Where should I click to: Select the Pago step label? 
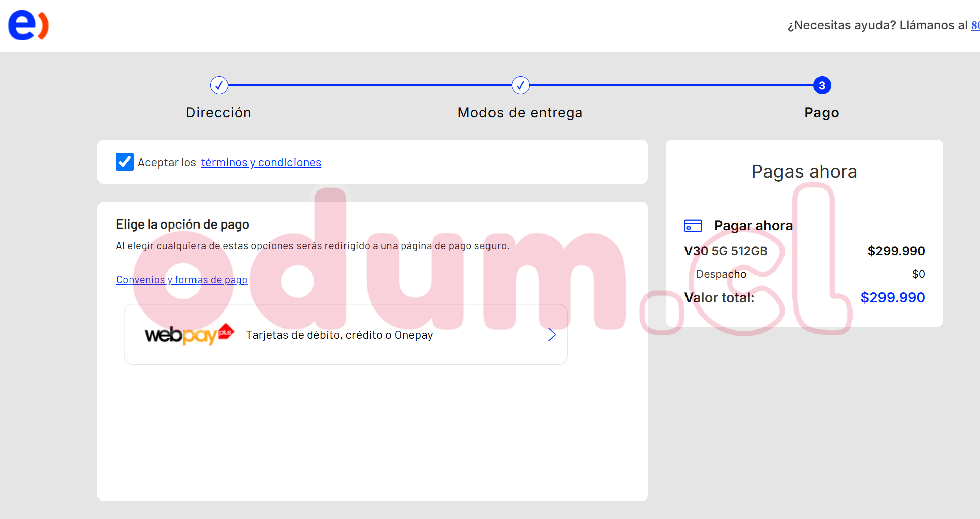click(822, 113)
